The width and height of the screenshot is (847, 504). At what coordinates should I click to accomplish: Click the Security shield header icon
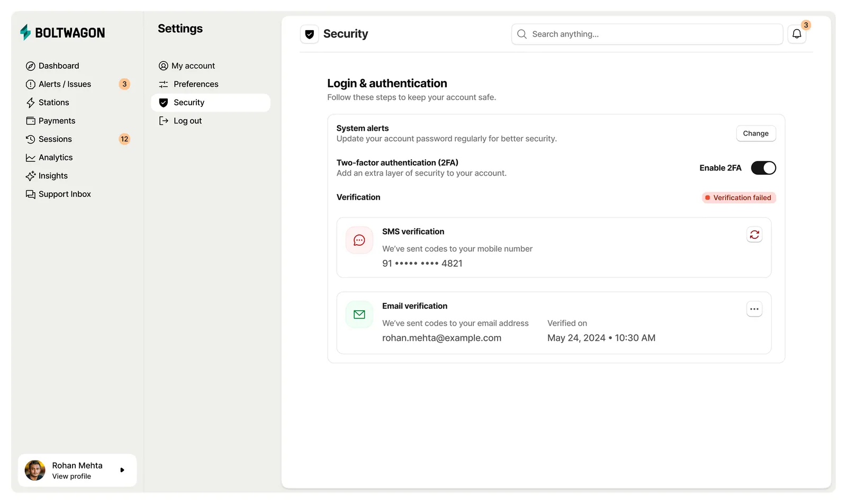pos(310,34)
